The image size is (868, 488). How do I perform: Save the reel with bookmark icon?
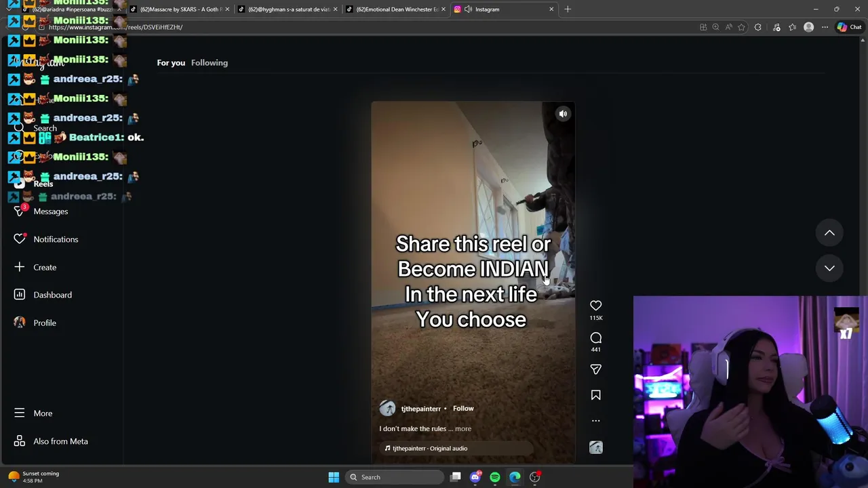point(595,395)
